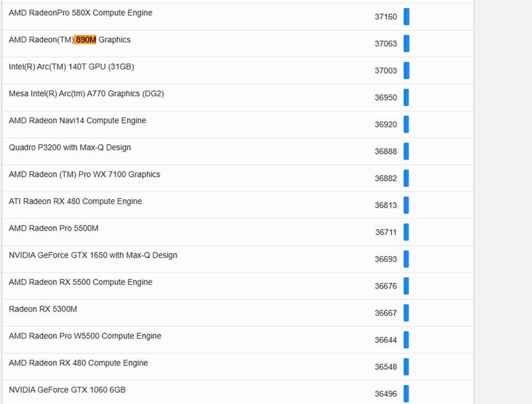
Task: Click the blue bar beside score 36711
Action: point(406,232)
